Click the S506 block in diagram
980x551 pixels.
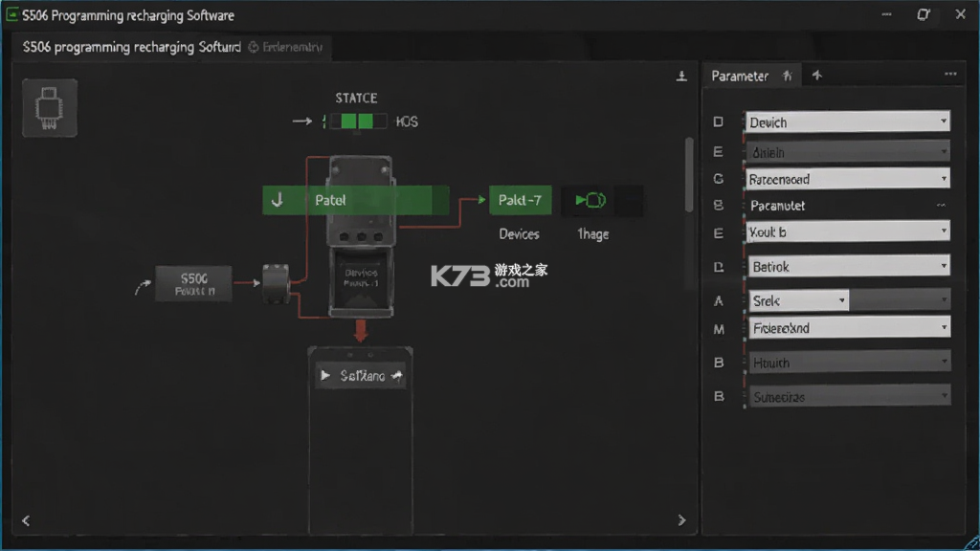pos(193,284)
